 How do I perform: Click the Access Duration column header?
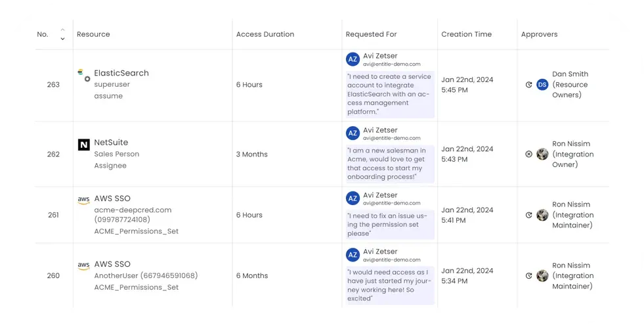tap(265, 34)
